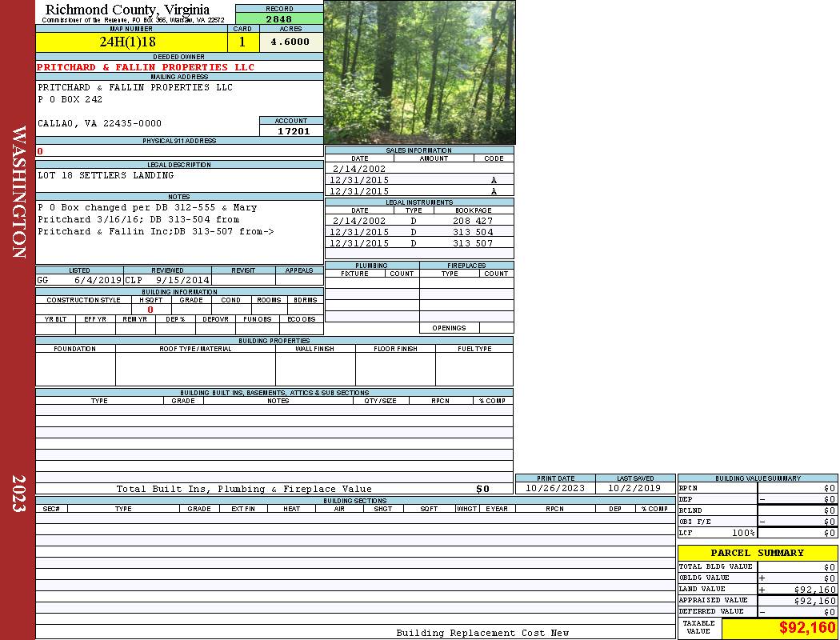Select the record number 2848 field
The image size is (840, 640).
279,18
